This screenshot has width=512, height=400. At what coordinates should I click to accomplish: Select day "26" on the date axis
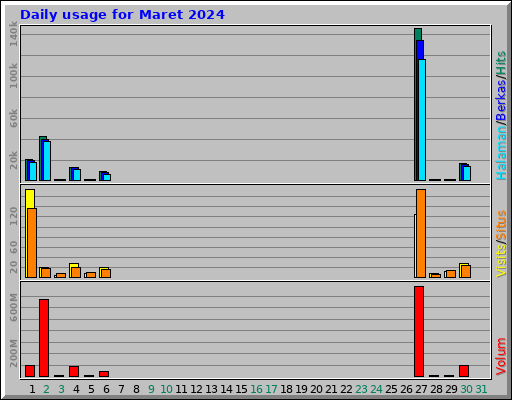[x=406, y=389]
